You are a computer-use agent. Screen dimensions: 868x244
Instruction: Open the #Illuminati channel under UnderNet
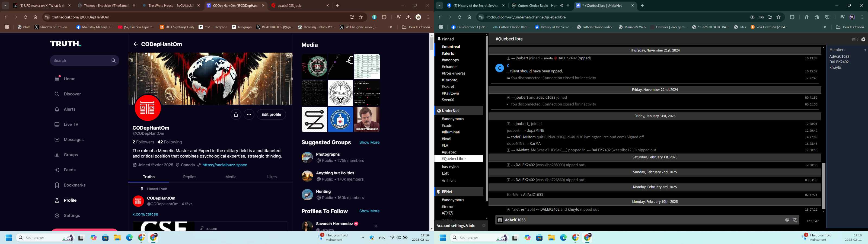tap(451, 132)
